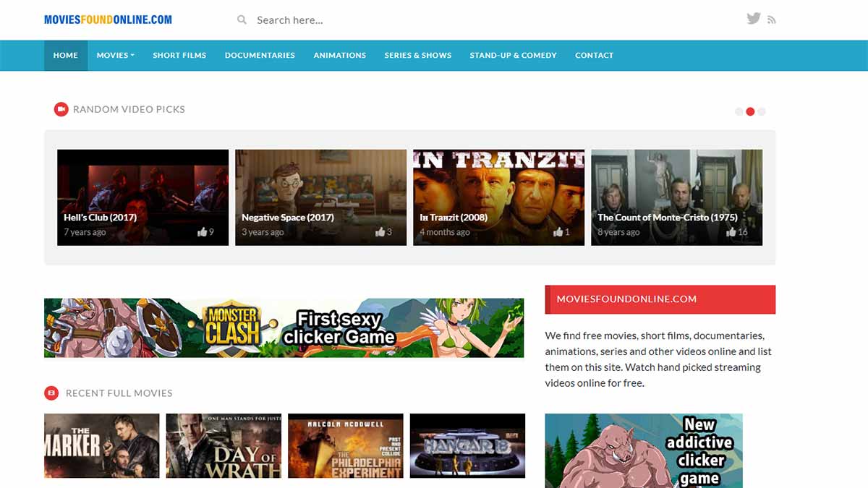Viewport: 868px width, 488px height.
Task: Select the active red carousel dot
Action: pos(750,111)
